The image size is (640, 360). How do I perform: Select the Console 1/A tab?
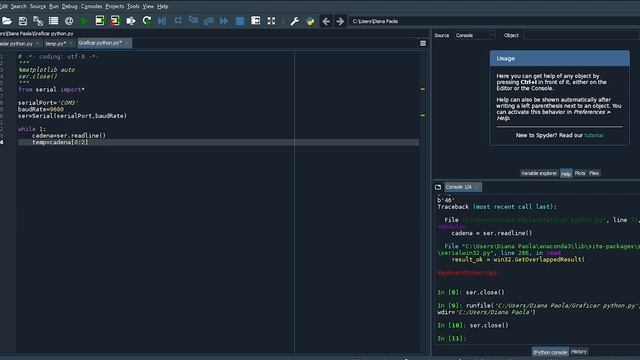pos(462,187)
